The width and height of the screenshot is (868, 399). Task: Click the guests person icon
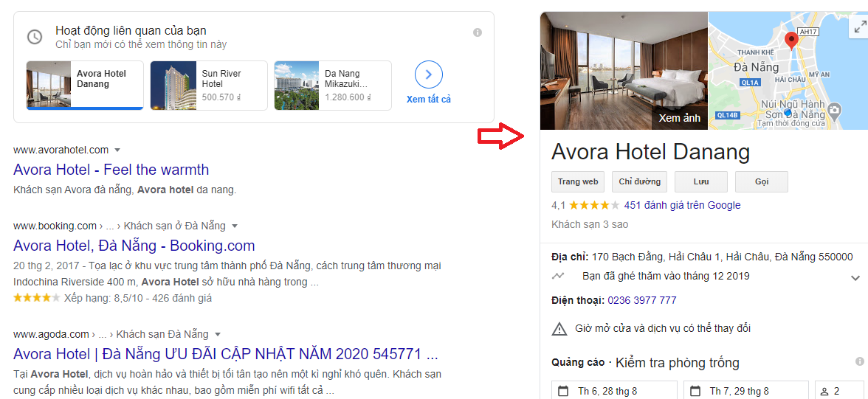point(824,392)
